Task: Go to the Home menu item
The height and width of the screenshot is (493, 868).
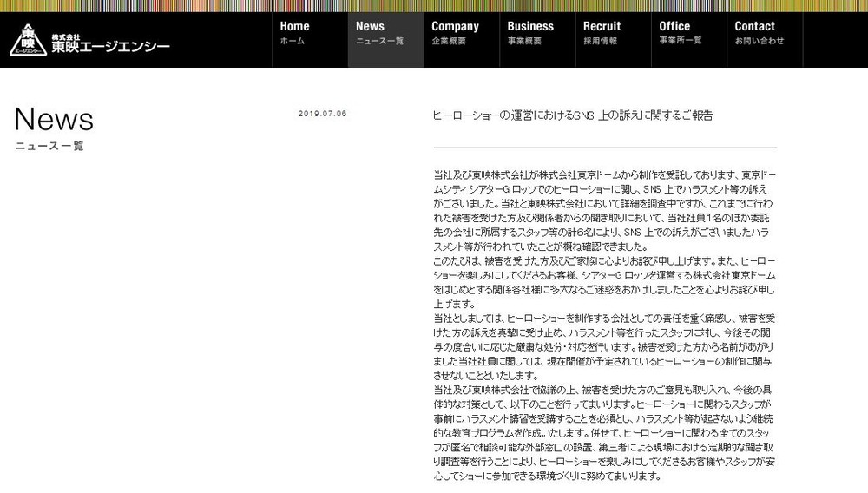Action: coord(294,33)
